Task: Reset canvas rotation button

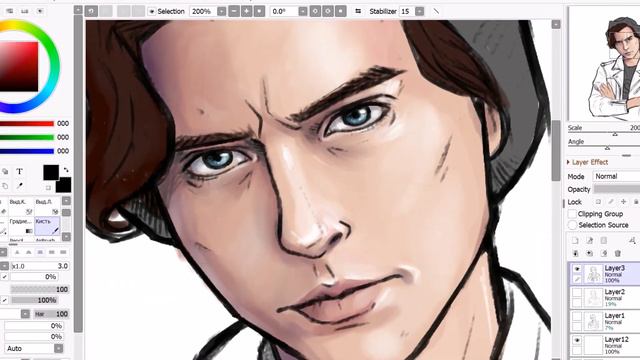Action: 340,11
